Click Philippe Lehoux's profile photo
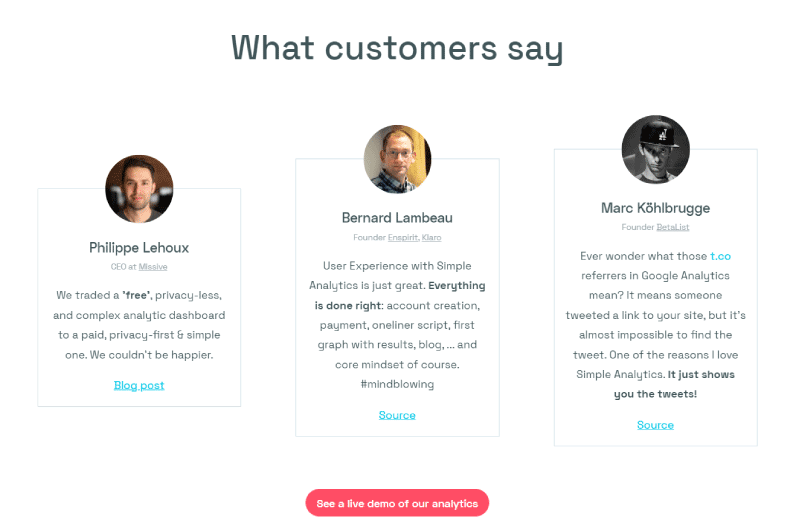Image resolution: width=800 pixels, height=530 pixels. [x=139, y=189]
